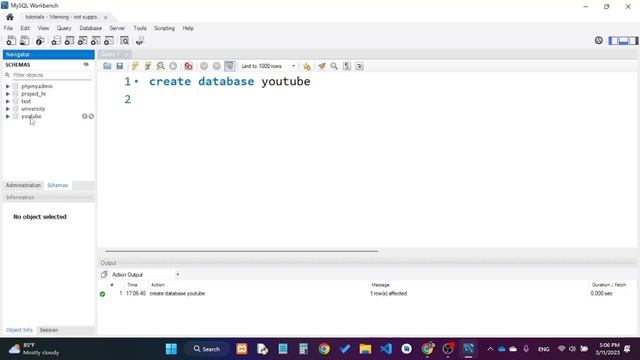The image size is (640, 360).
Task: Save the script with the floppy icon
Action: click(x=120, y=66)
